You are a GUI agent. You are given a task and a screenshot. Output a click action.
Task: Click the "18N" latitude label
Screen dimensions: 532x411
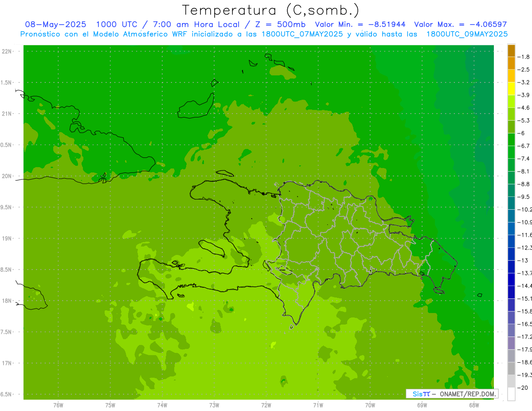(x=7, y=301)
